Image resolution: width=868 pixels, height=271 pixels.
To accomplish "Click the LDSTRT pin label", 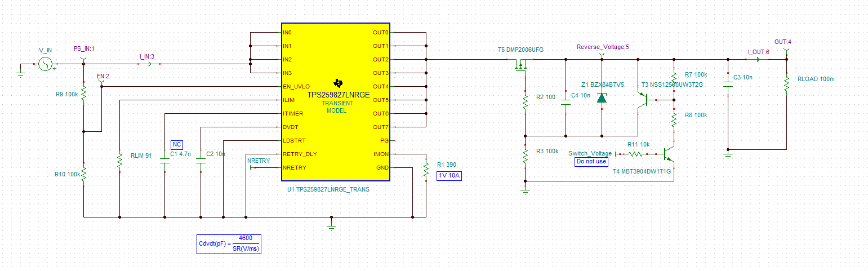I will click(293, 141).
